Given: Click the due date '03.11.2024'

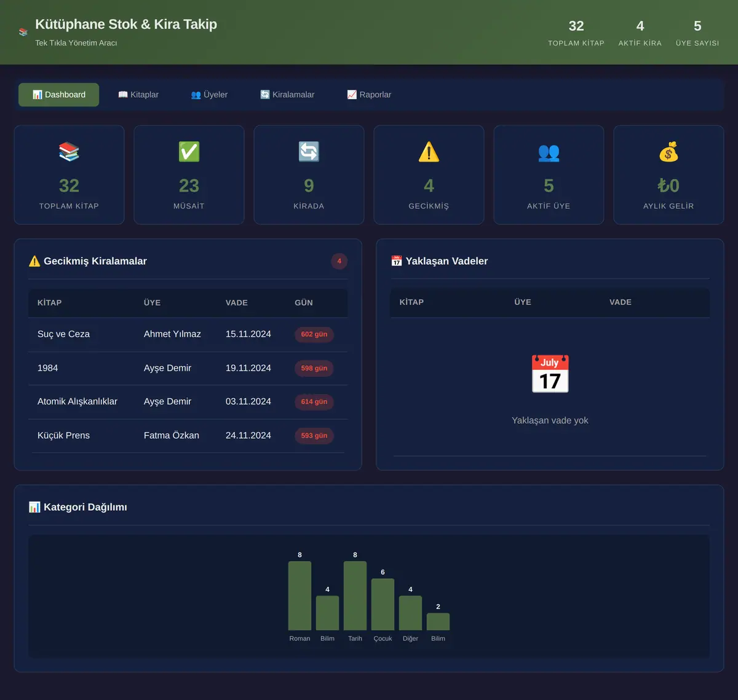Looking at the screenshot, I should click(x=248, y=401).
